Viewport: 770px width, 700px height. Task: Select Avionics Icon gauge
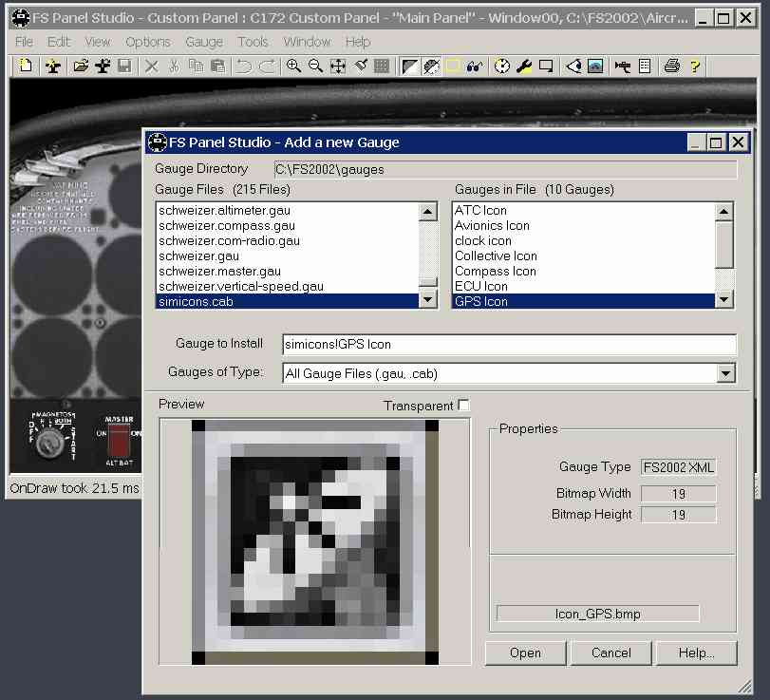pos(583,225)
